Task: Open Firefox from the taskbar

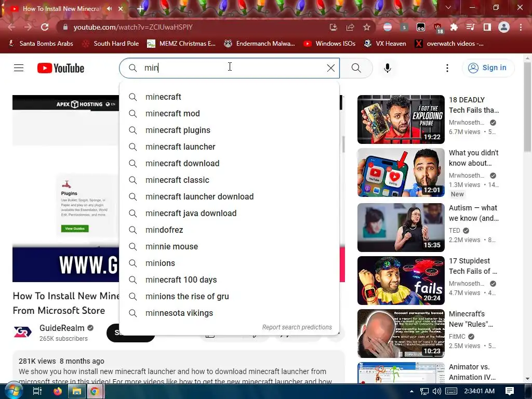Action: (x=58, y=391)
